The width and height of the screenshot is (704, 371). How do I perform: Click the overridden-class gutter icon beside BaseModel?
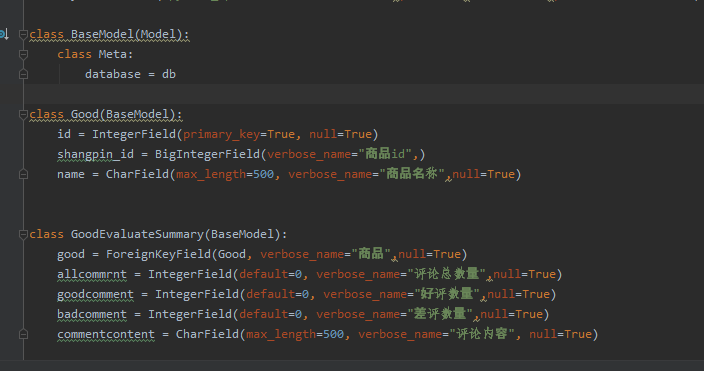[x=4, y=34]
